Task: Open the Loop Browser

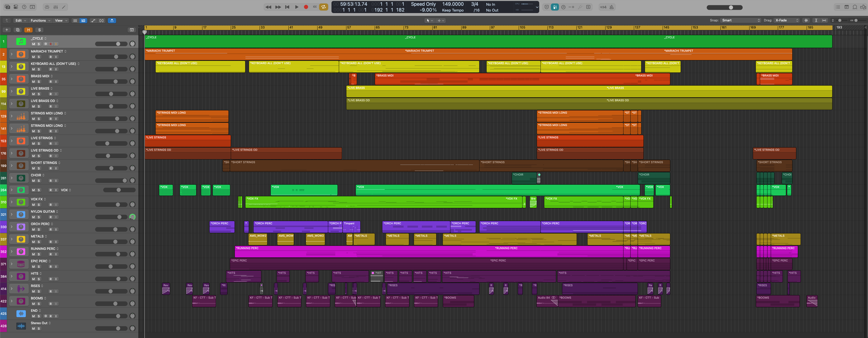Action: (855, 7)
